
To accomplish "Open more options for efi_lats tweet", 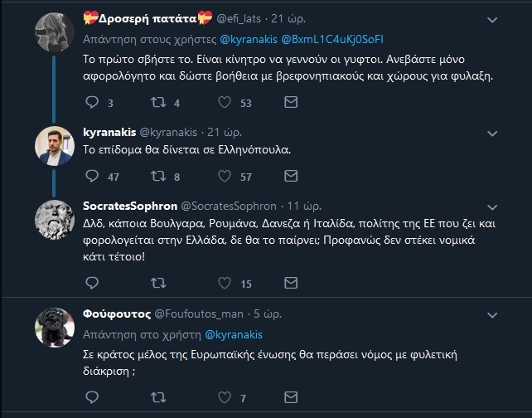I will [492, 18].
